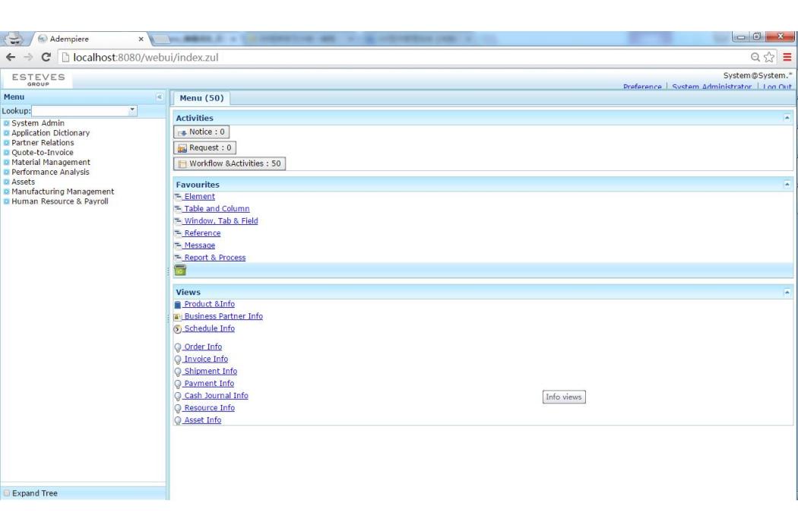Open the Cash Journal Info link
798x532 pixels.
coord(216,395)
